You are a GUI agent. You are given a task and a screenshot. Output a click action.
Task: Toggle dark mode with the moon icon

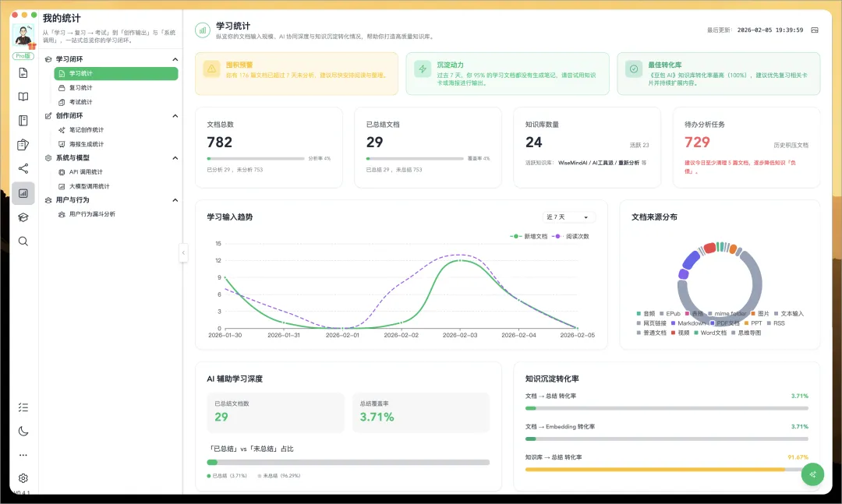click(23, 431)
